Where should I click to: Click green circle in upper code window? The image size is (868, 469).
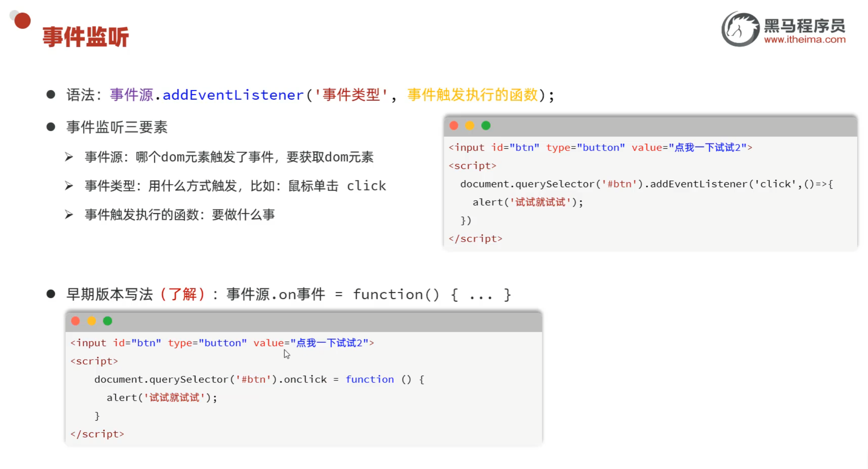coord(486,125)
